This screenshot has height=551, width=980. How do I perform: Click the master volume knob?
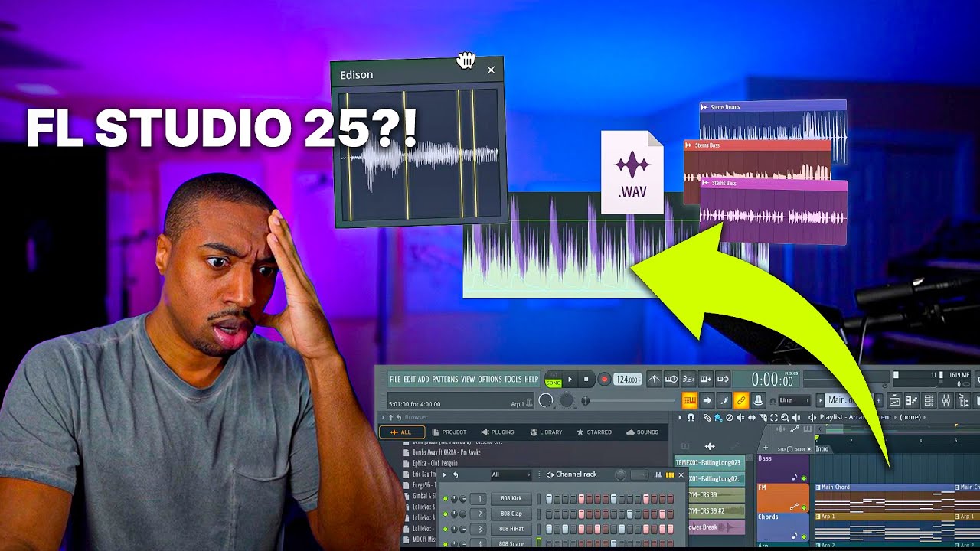pos(546,400)
